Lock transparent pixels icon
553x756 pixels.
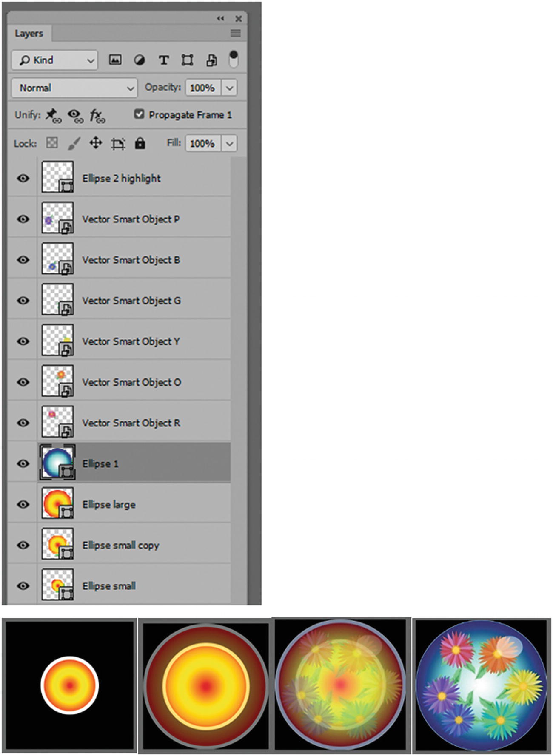point(52,143)
